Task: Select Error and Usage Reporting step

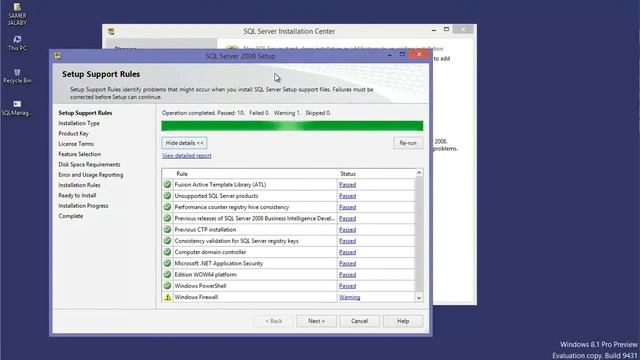Action: 91,175
